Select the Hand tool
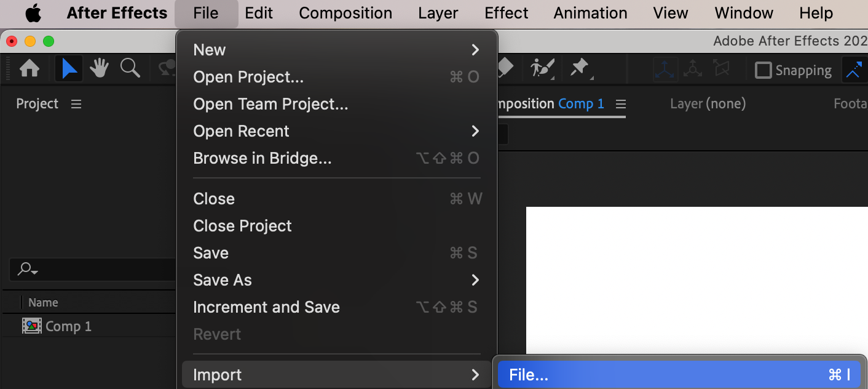Image resolution: width=868 pixels, height=389 pixels. [99, 69]
